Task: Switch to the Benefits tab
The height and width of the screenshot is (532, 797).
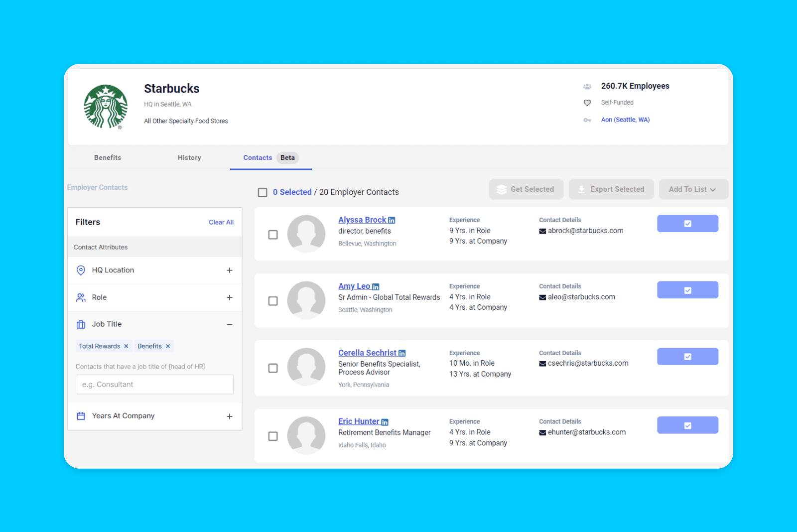Action: 108,158
